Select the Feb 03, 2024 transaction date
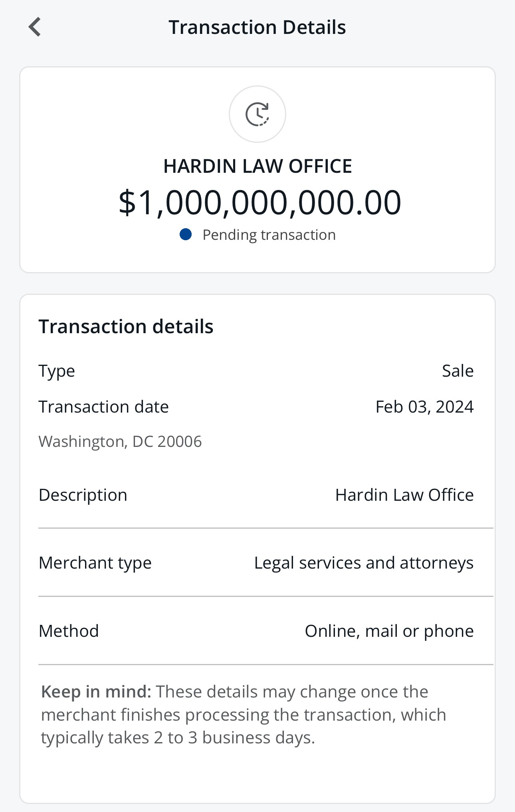The width and height of the screenshot is (515, 812). click(424, 407)
